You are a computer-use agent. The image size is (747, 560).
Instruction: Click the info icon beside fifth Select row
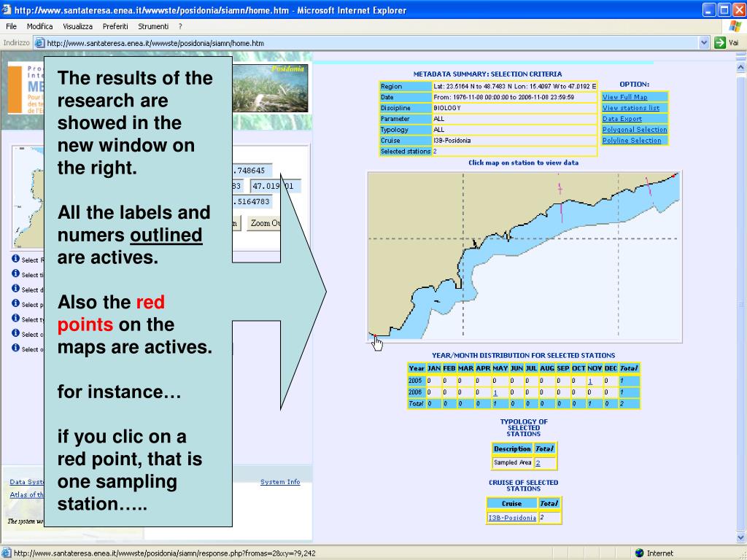[16, 318]
